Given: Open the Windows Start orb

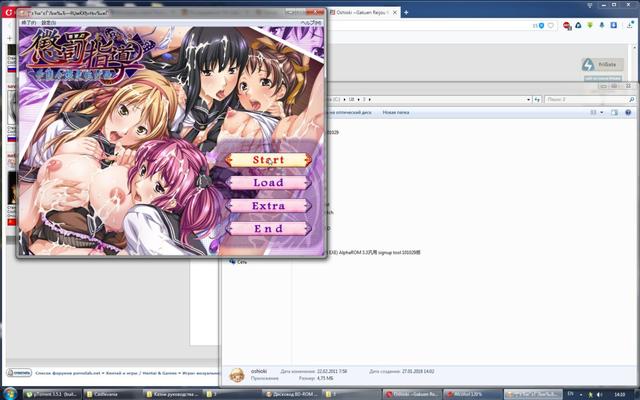Looking at the screenshot, I should 11,394.
